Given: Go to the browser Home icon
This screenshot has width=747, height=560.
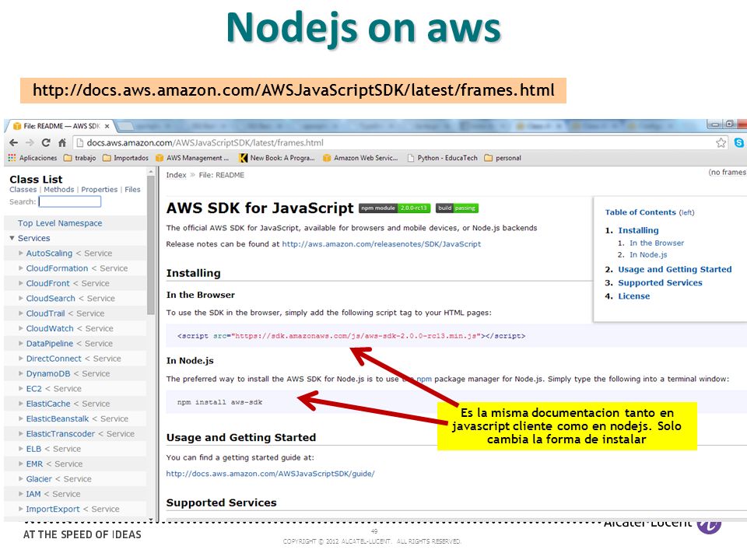Looking at the screenshot, I should click(x=62, y=142).
